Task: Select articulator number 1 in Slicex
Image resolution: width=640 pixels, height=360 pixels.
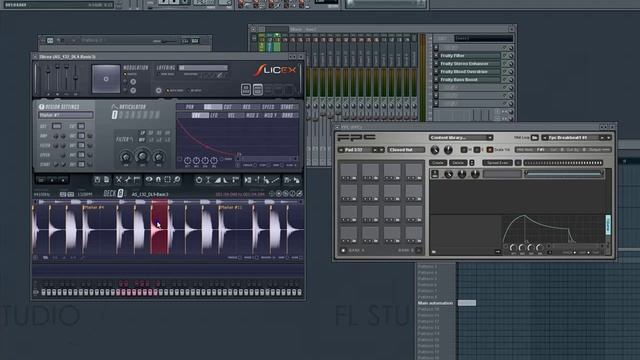Action: point(115,116)
